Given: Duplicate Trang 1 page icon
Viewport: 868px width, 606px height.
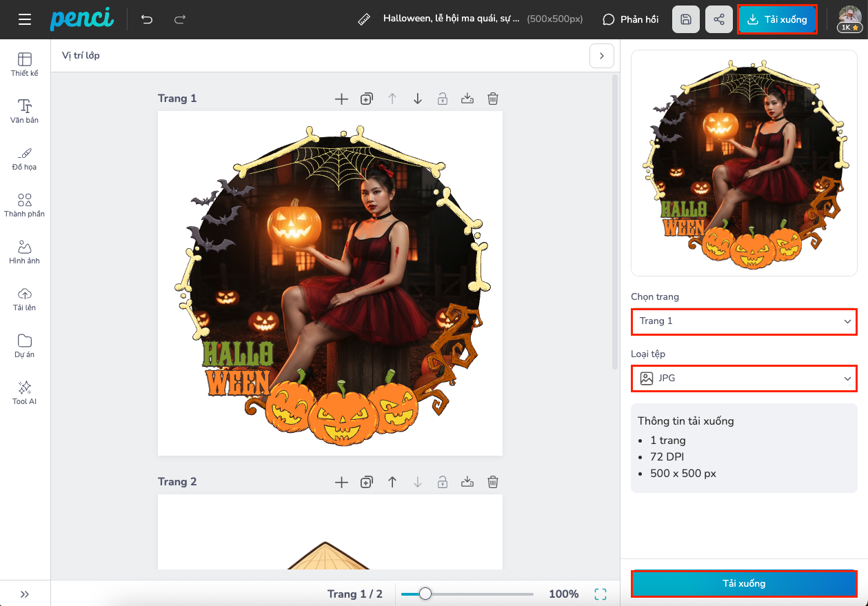Looking at the screenshot, I should (367, 99).
